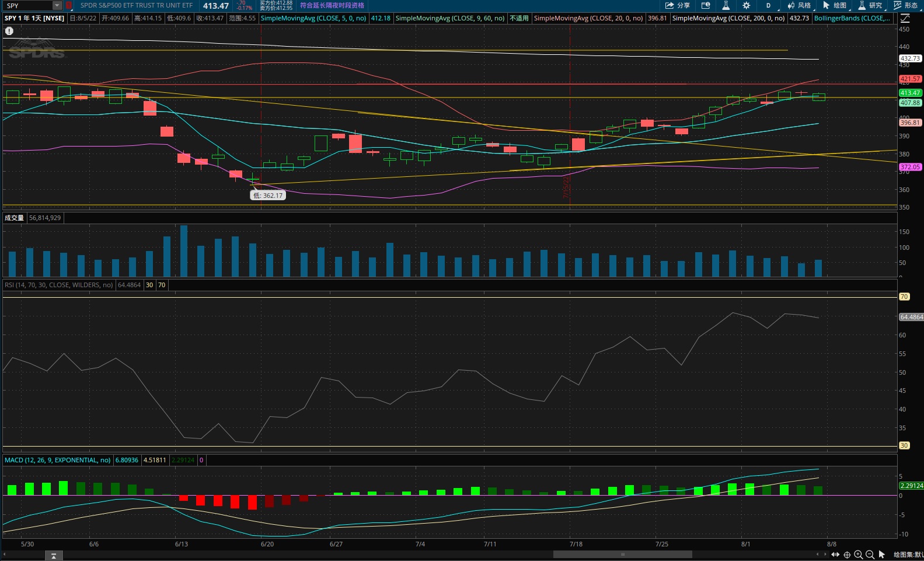The width and height of the screenshot is (924, 561).
Task: Open the 绘图 drawing menu
Action: point(835,5)
